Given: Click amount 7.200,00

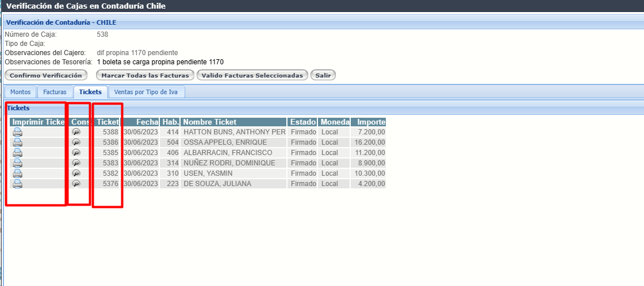Looking at the screenshot, I should pyautogui.click(x=371, y=132).
